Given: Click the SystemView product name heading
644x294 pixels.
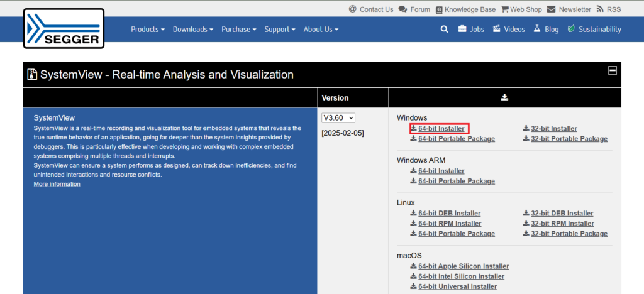Looking at the screenshot, I should coord(54,118).
